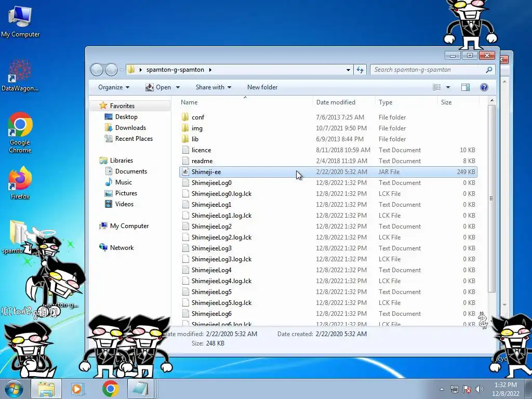The width and height of the screenshot is (532, 399).
Task: Open the Organize menu
Action: click(114, 87)
